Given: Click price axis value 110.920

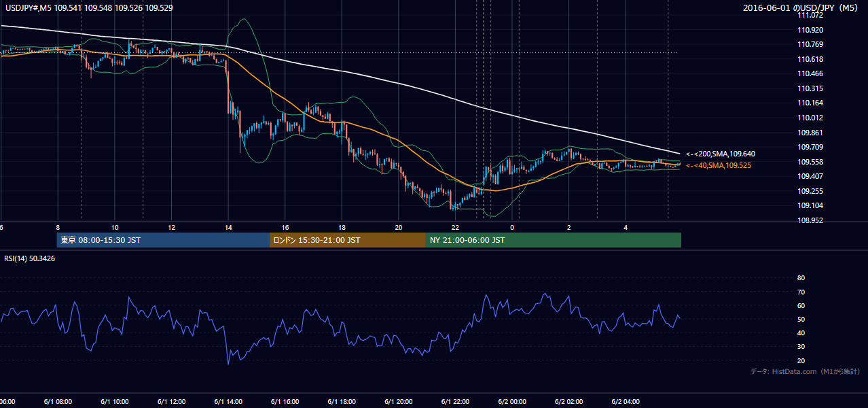Looking at the screenshot, I should (x=810, y=30).
